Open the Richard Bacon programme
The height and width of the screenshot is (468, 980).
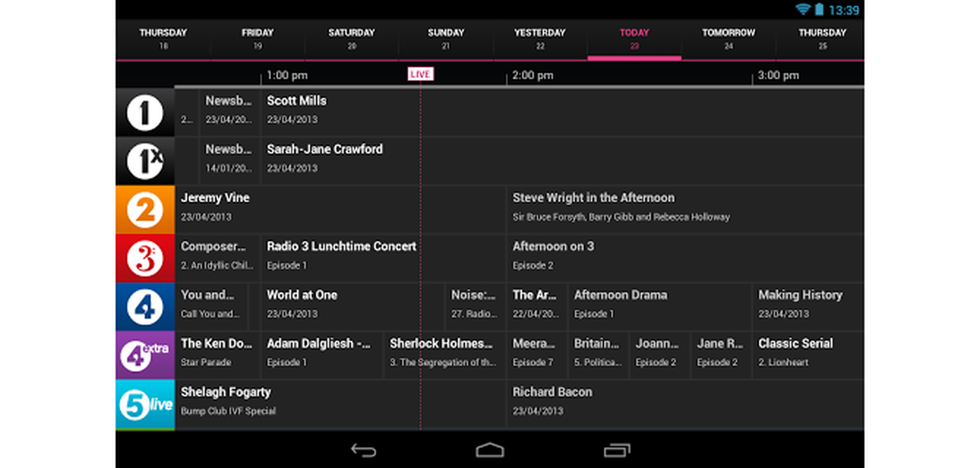point(685,404)
